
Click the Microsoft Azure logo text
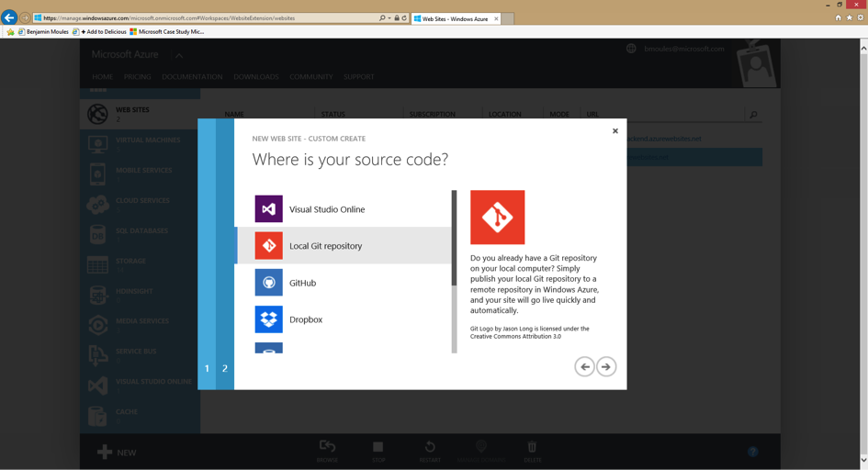125,54
